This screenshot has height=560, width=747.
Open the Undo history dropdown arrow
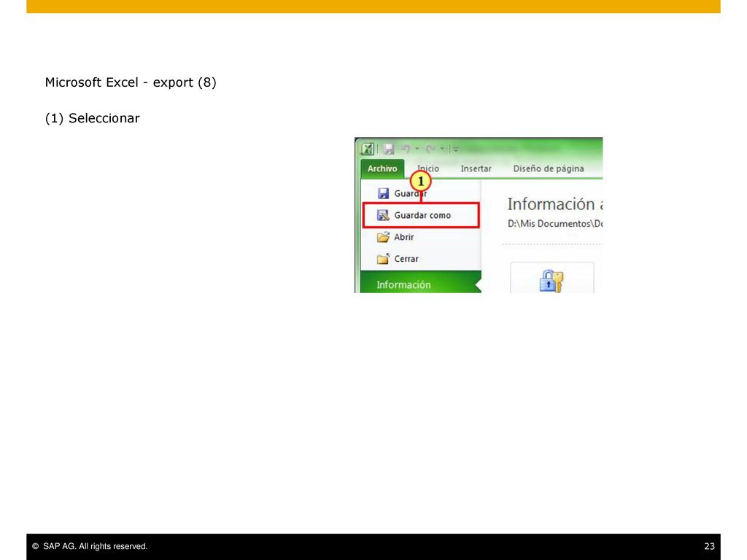pos(417,149)
